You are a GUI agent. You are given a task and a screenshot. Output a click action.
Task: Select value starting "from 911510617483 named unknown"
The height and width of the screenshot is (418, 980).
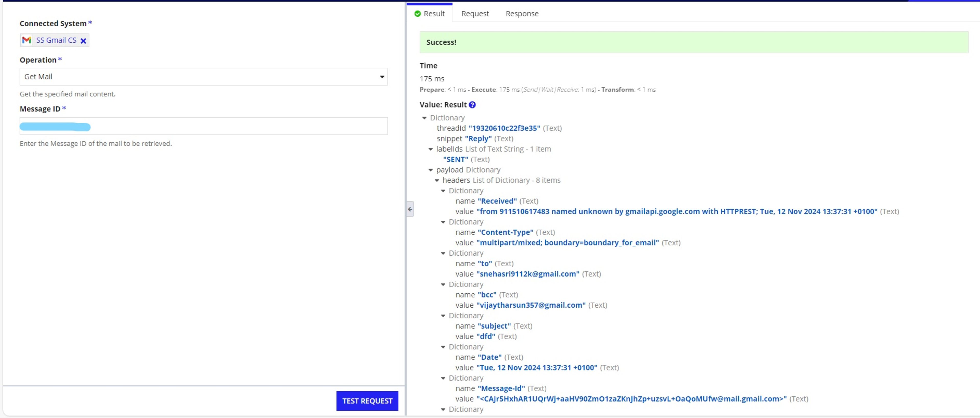677,211
